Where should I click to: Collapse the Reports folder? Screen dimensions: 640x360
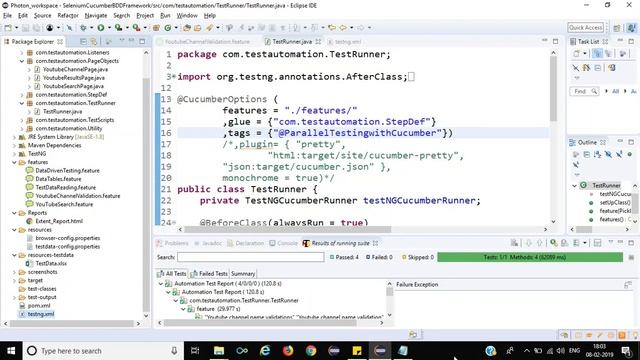14,213
